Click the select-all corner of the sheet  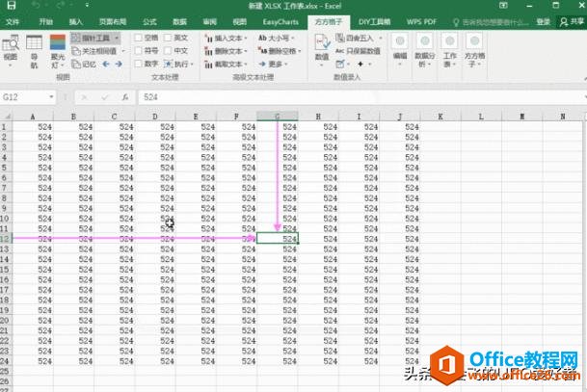(x=7, y=117)
